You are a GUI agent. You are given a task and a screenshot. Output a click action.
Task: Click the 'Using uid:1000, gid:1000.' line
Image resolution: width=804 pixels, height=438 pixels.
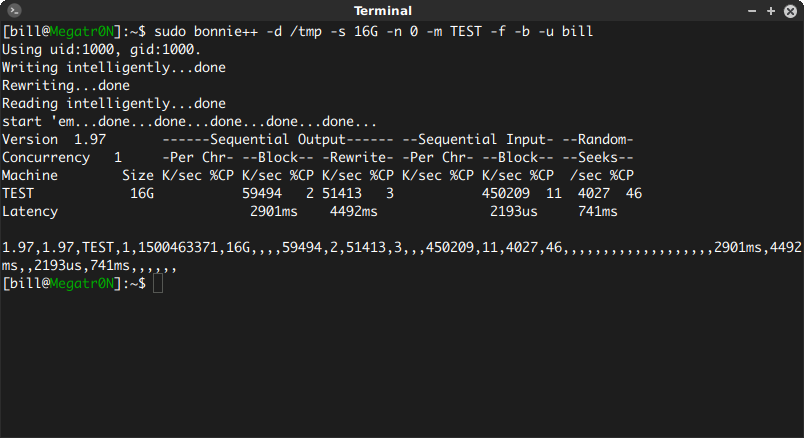point(101,49)
